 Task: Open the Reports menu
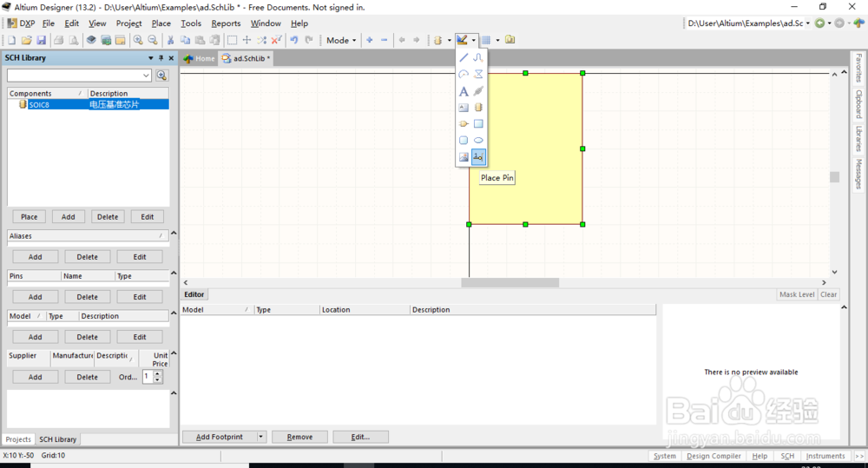(226, 23)
